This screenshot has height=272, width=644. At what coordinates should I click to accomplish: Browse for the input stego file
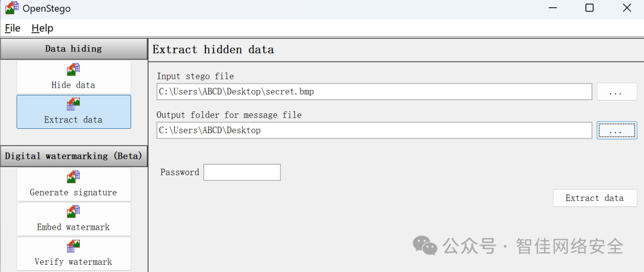click(x=617, y=92)
